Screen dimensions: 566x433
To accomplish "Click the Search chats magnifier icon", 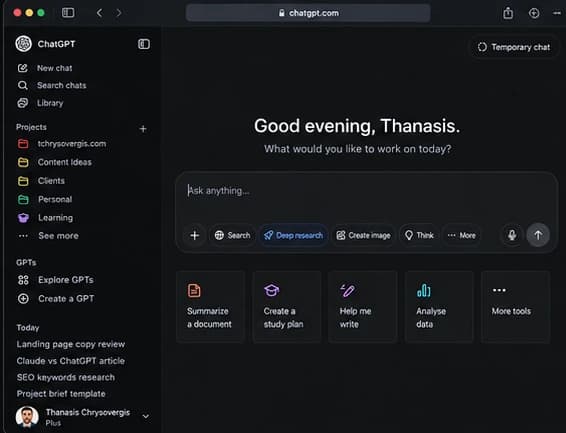I will (x=22, y=86).
